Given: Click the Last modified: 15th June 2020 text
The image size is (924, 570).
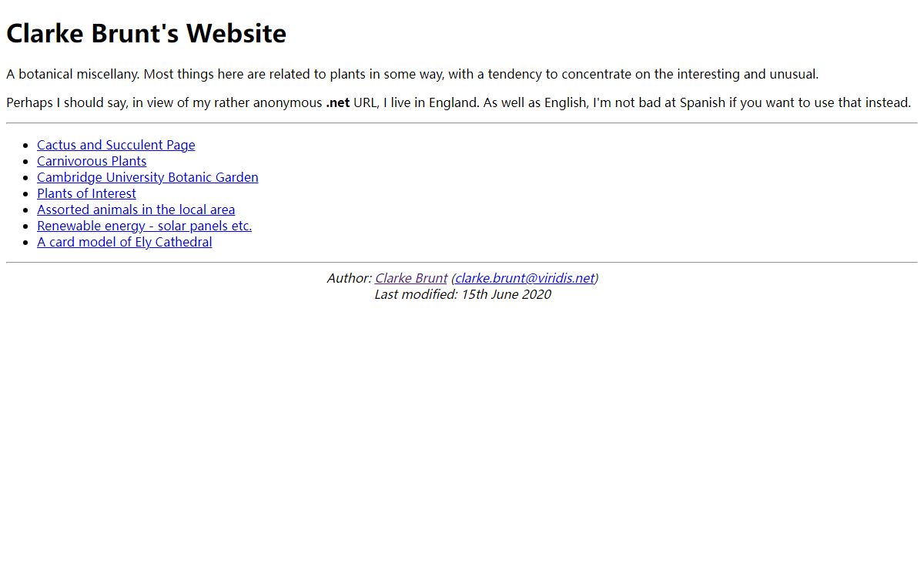Looking at the screenshot, I should click(463, 294).
